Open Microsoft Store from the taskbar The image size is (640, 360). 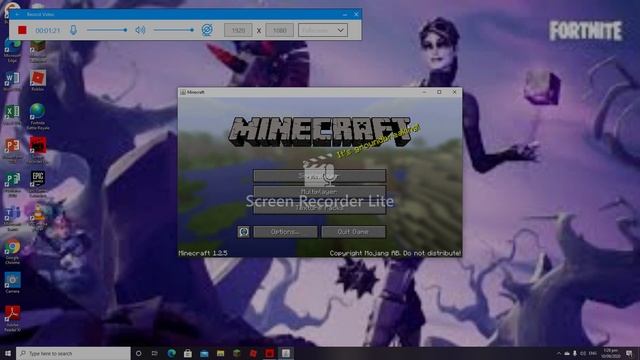pos(188,353)
